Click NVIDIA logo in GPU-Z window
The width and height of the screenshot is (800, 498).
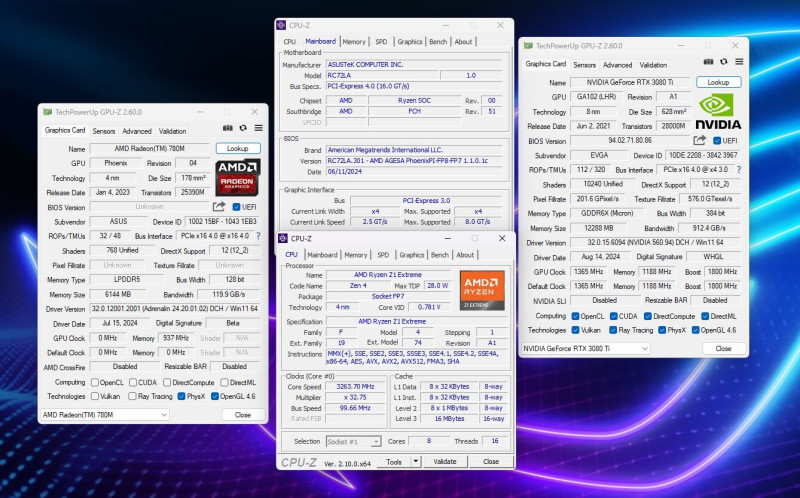(718, 111)
